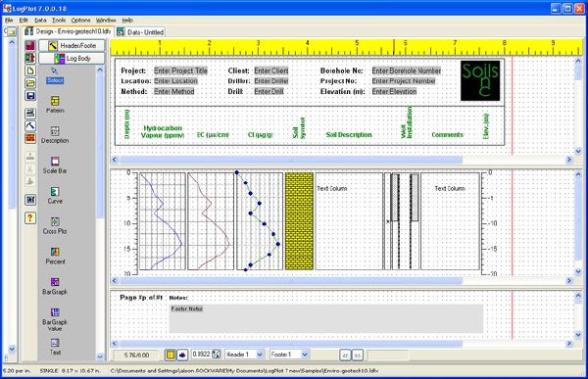Open the Window menu
The width and height of the screenshot is (588, 379).
point(106,21)
